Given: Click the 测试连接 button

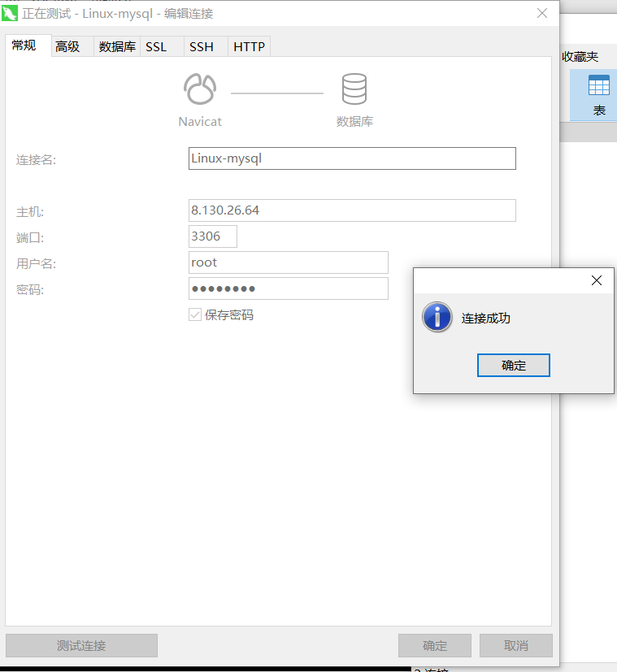Looking at the screenshot, I should tap(81, 645).
